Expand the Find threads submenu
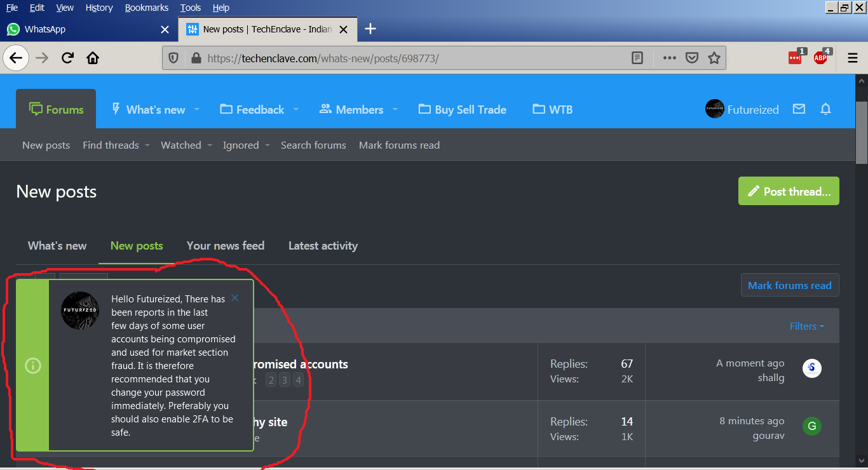 tap(147, 145)
